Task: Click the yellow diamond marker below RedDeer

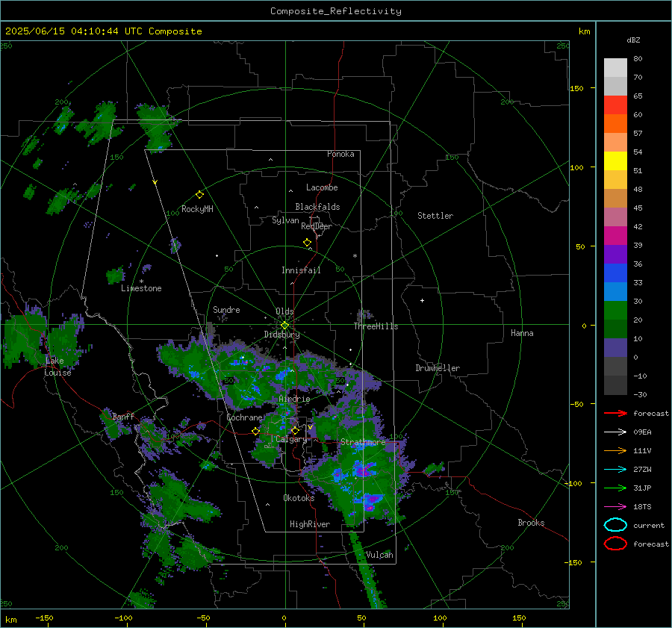Action: tap(307, 243)
